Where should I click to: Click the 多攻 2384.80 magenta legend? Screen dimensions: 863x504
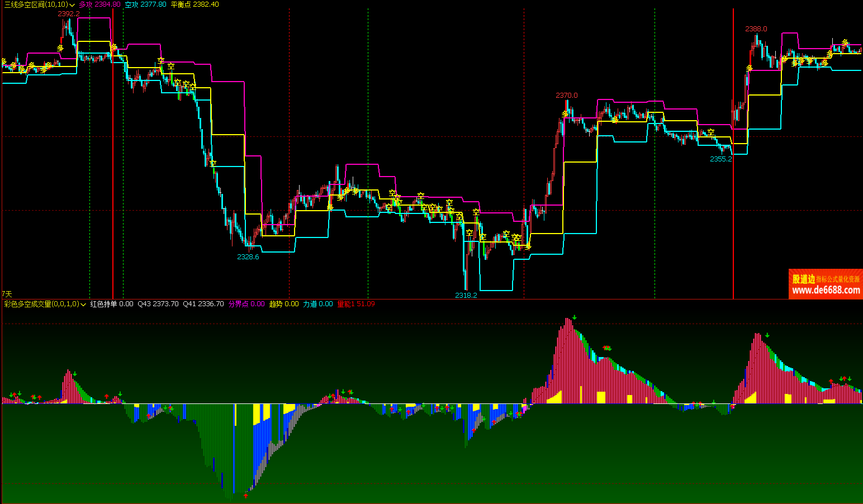coord(99,4)
